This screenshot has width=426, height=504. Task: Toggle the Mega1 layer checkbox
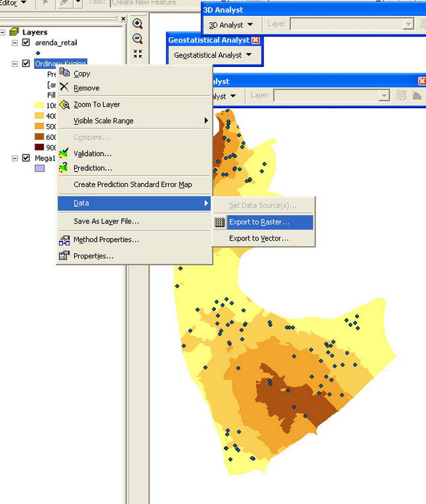[26, 158]
